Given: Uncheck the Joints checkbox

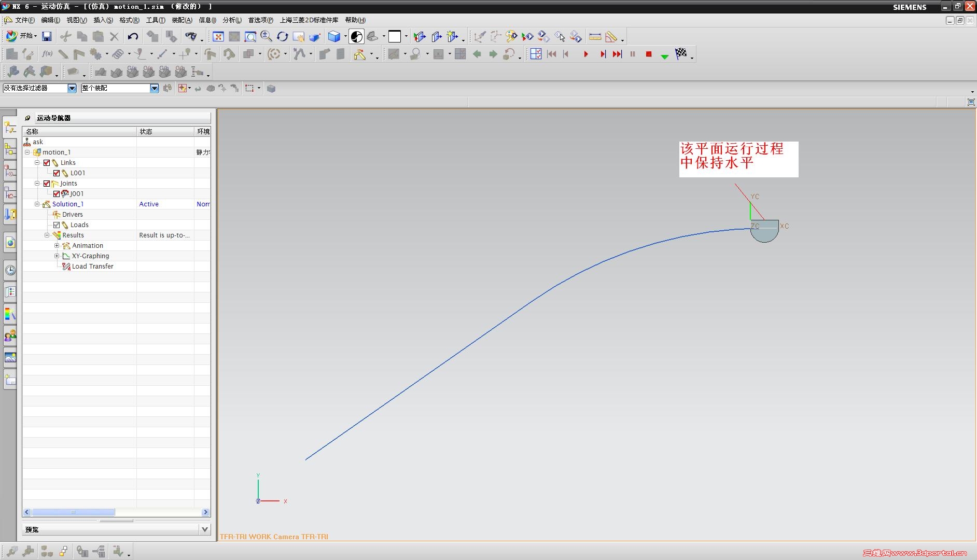Looking at the screenshot, I should coord(47,184).
